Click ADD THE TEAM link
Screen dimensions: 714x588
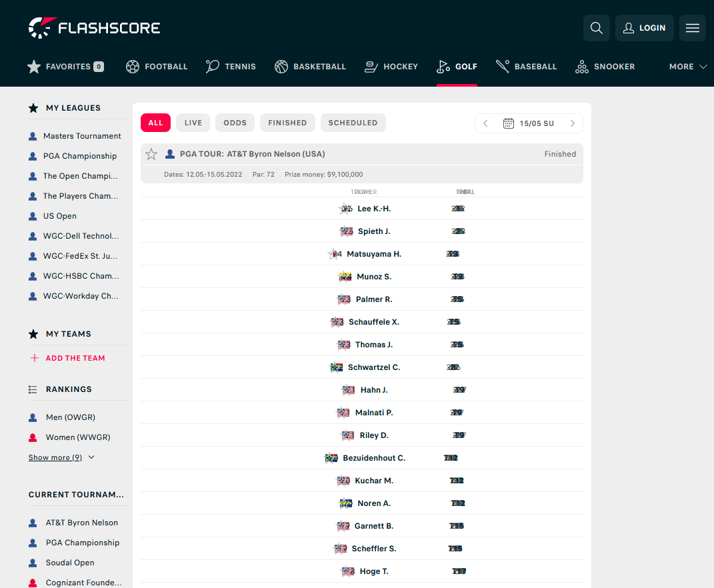(75, 358)
